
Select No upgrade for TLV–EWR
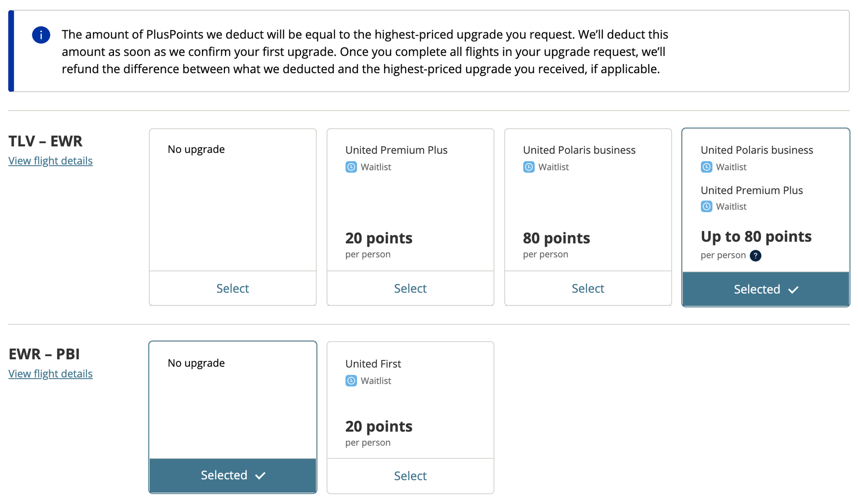coord(233,288)
